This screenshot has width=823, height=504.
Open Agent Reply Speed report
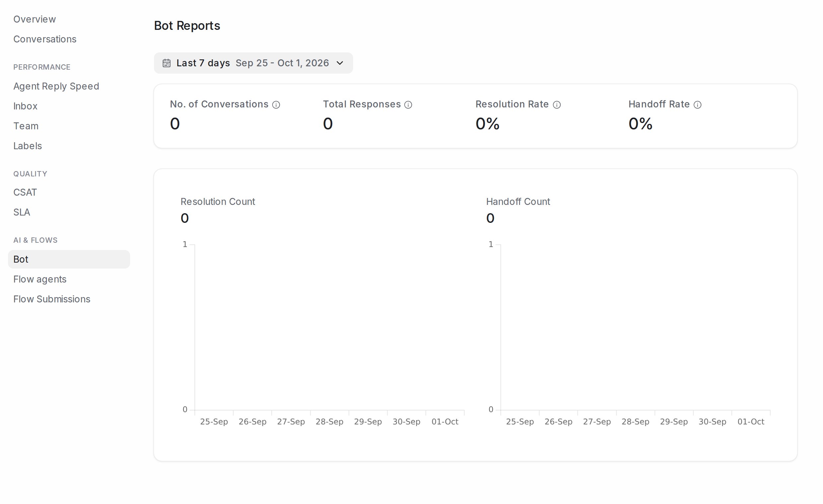(56, 86)
